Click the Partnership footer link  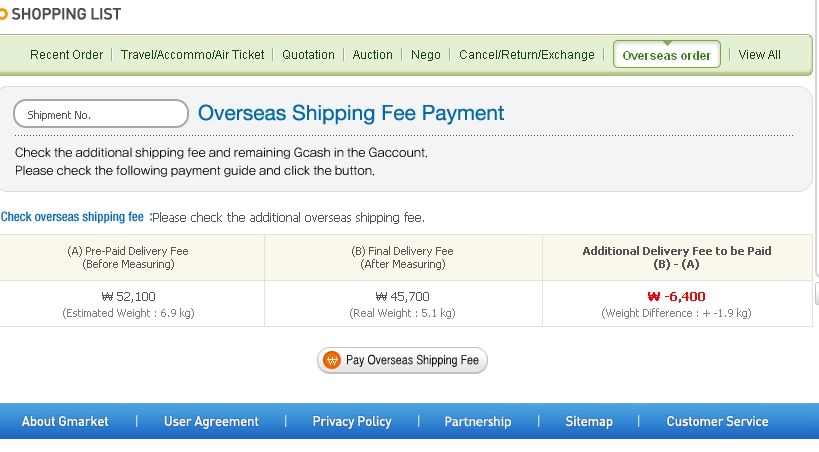(478, 422)
